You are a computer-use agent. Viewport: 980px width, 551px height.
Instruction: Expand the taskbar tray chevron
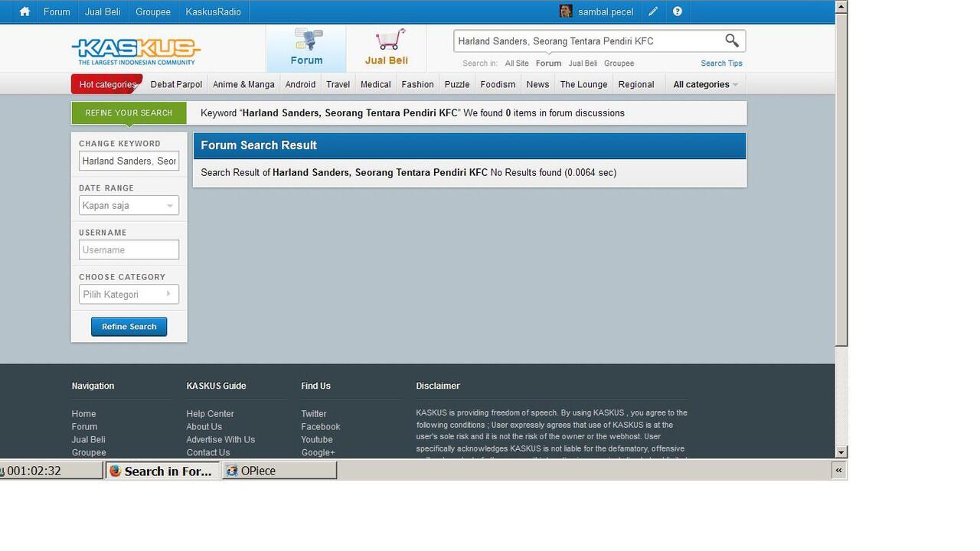[839, 471]
